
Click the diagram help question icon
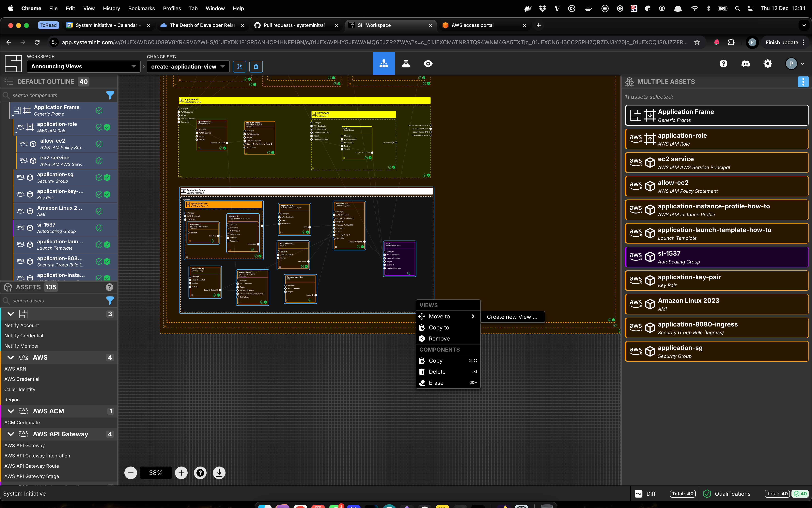200,473
